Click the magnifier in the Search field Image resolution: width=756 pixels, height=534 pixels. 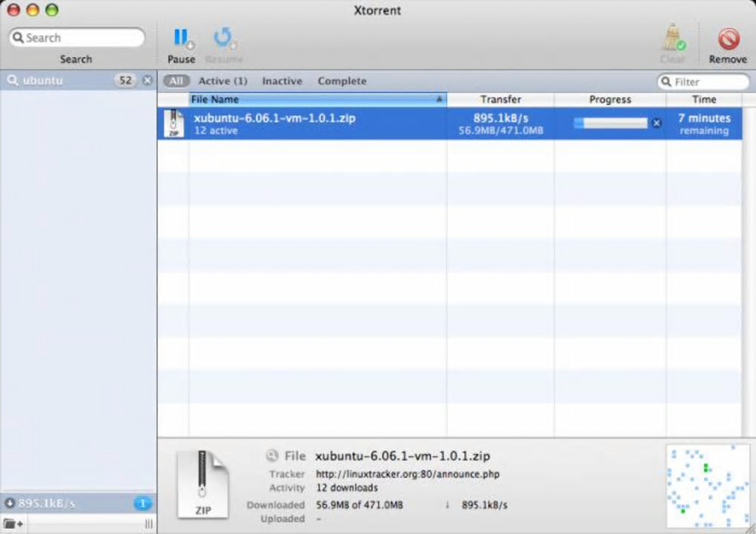(x=18, y=38)
